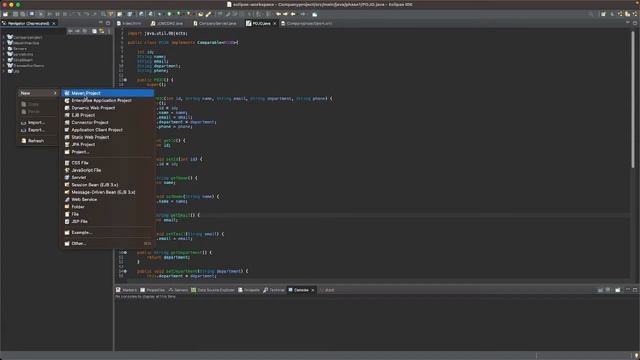Viewport: 640px width, 360px height.
Task: Minimize the Console panel
Action: point(628,290)
